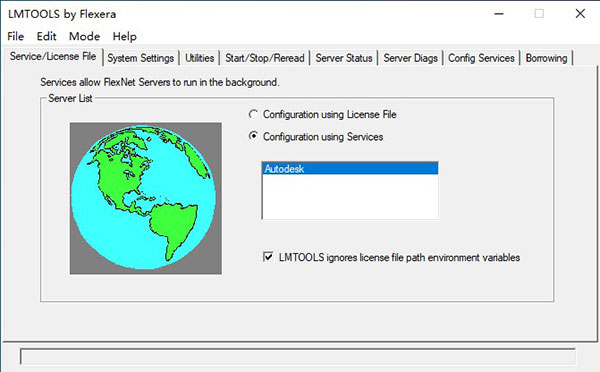Open the Server Status tab

tap(344, 58)
